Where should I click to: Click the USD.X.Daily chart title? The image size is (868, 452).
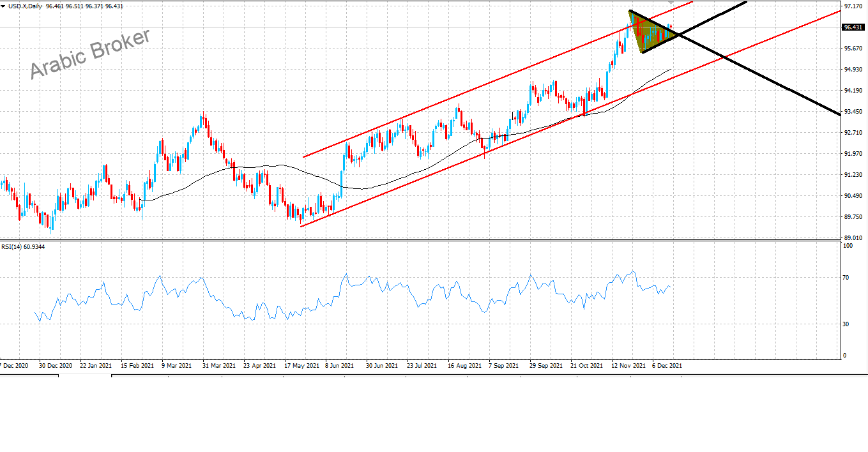(x=24, y=6)
